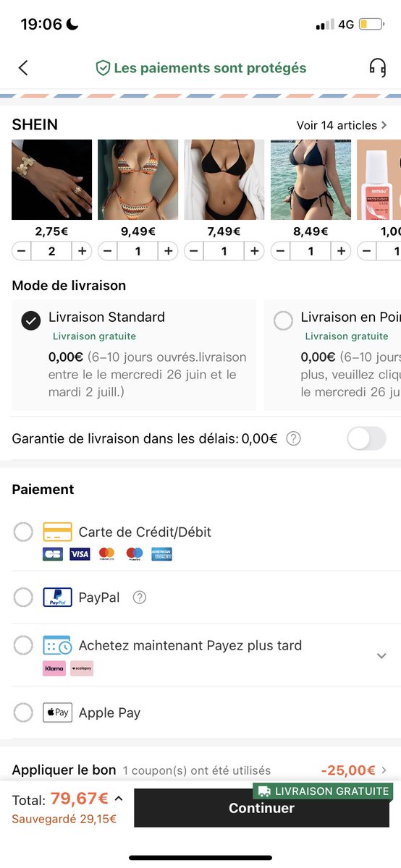Tap the Paiement section heading

(43, 490)
